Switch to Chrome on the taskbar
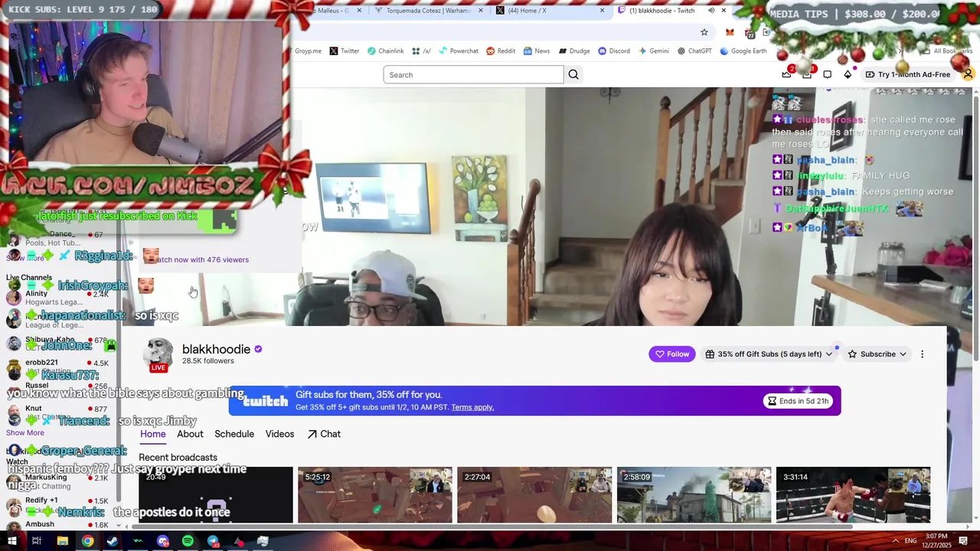Image resolution: width=980 pixels, height=551 pixels. (87, 541)
